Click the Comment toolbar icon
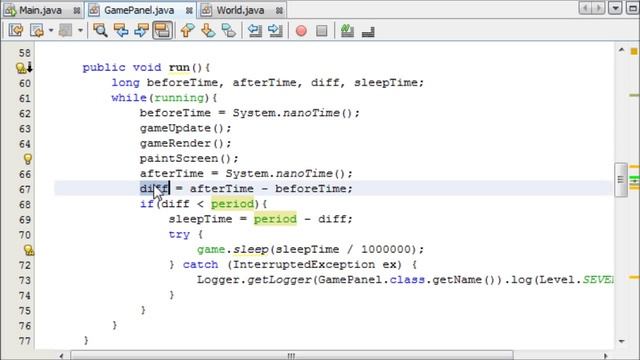The width and height of the screenshot is (640, 360). coord(347,31)
